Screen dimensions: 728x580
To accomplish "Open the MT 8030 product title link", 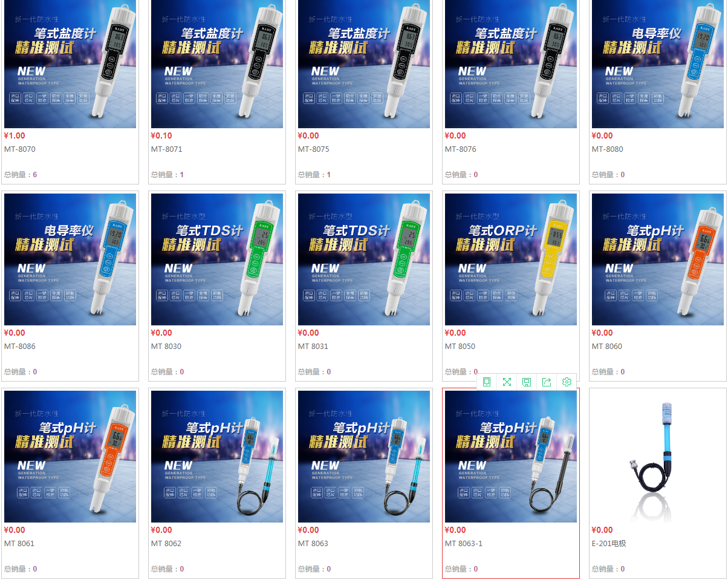I will point(166,347).
